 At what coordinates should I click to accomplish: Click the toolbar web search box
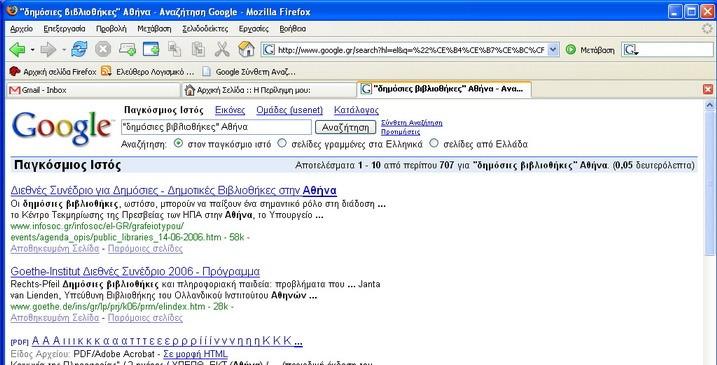pos(676,50)
